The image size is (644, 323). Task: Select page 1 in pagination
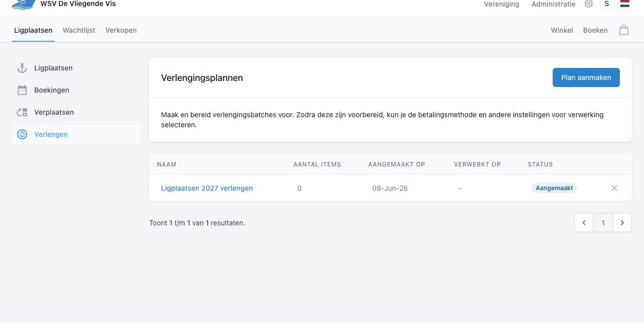tap(603, 223)
